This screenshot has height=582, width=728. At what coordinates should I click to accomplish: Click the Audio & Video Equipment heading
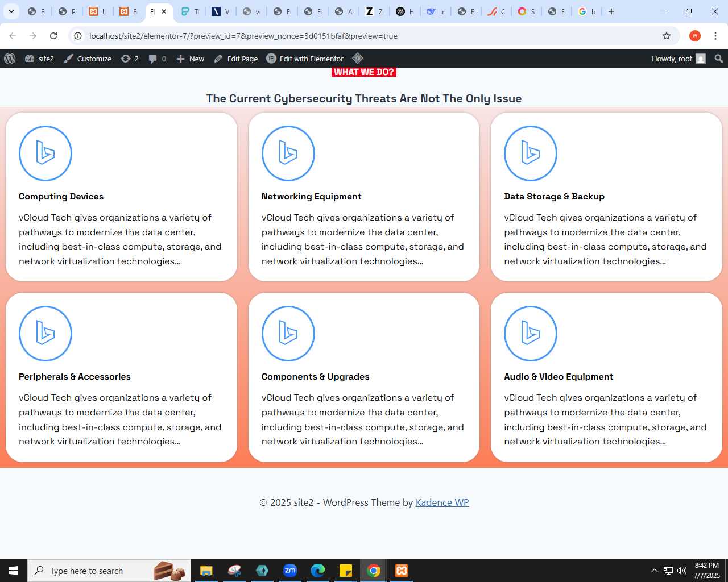[x=559, y=377]
